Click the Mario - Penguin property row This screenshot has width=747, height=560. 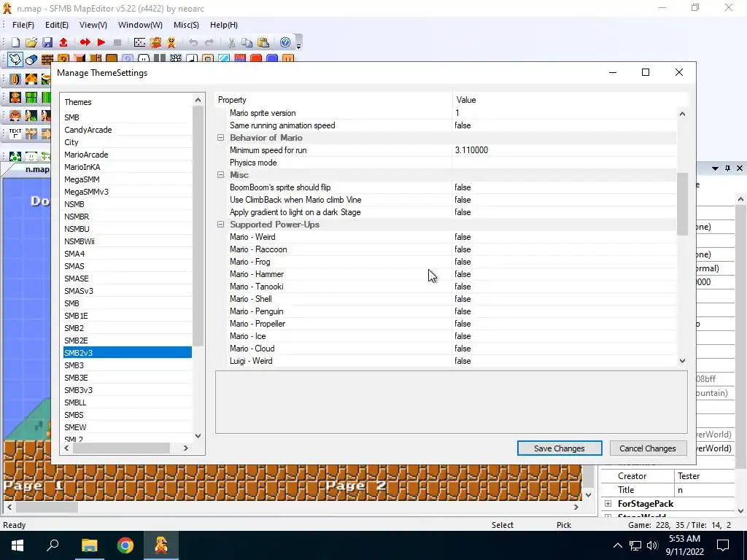[x=452, y=311]
